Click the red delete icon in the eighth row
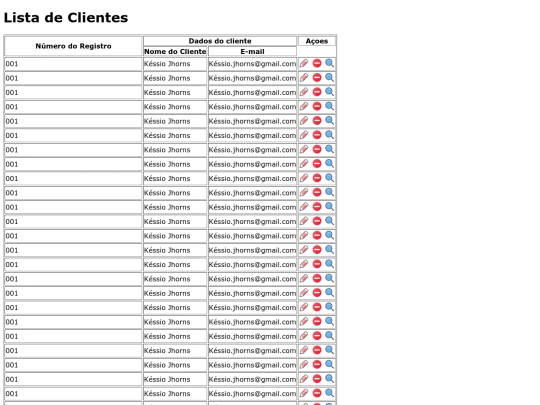Viewport: 540px width, 405px height. (317, 164)
